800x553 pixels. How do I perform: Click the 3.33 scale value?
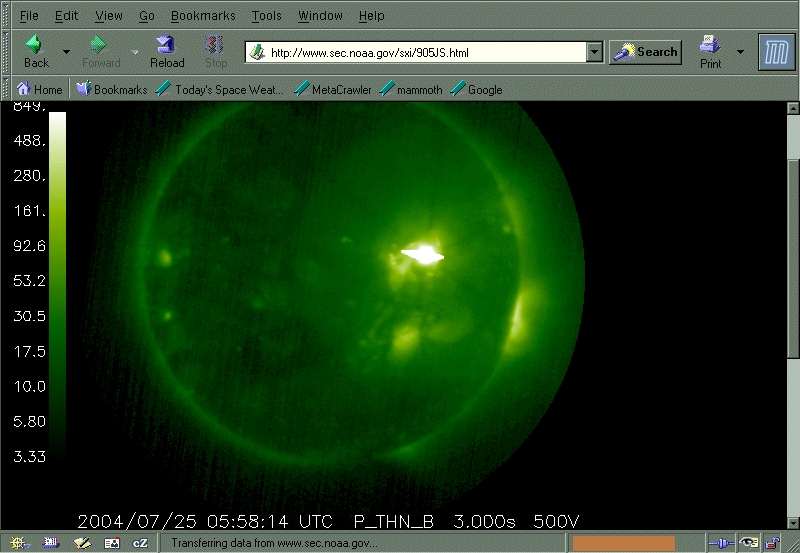[30, 456]
